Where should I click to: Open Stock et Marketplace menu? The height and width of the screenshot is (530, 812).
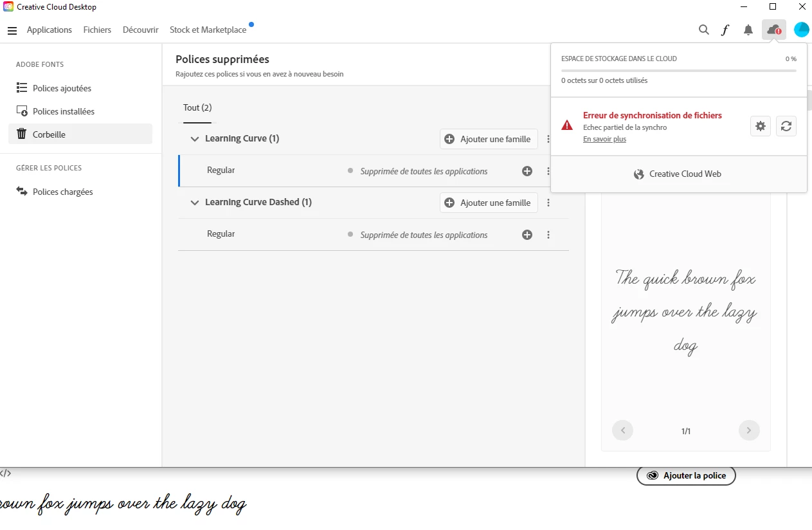coord(208,30)
